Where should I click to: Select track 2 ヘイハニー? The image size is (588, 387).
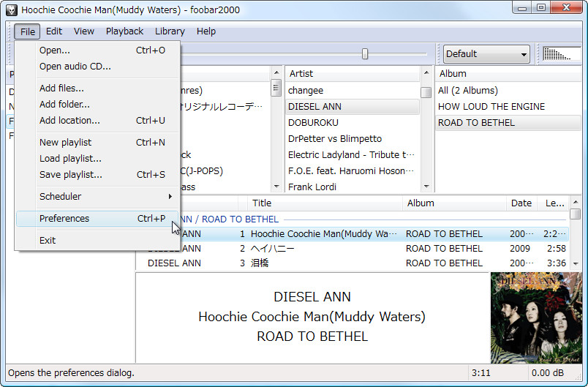click(x=353, y=249)
